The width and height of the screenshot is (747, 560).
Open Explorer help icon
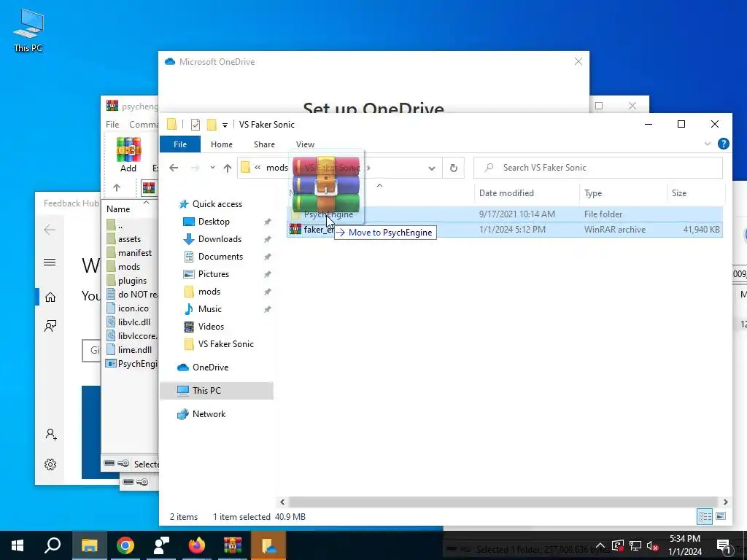pyautogui.click(x=723, y=144)
